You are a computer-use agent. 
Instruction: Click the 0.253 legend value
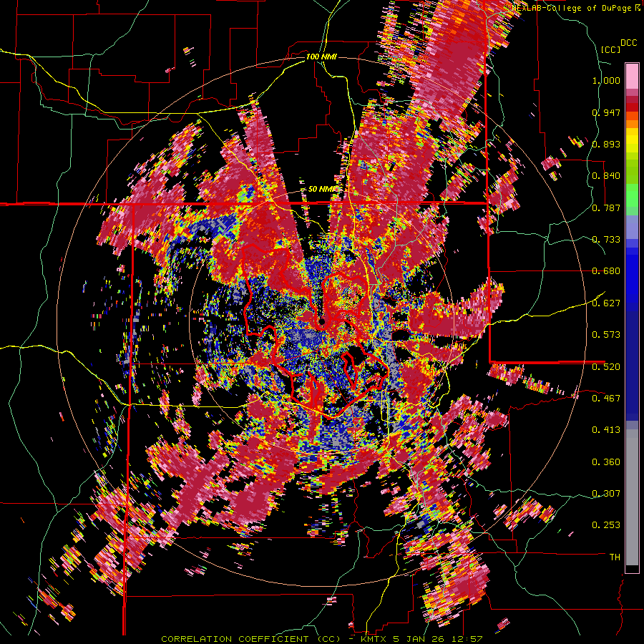(x=606, y=525)
